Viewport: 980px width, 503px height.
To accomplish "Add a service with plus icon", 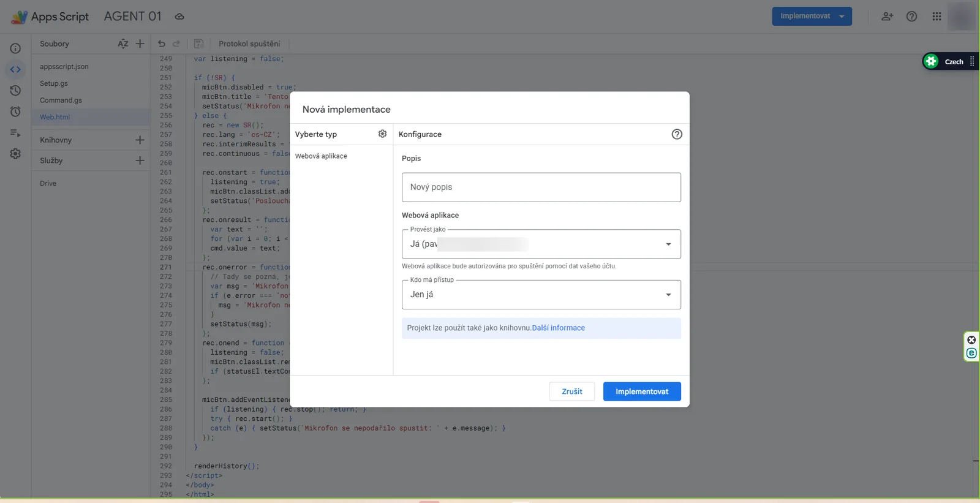I will click(x=140, y=161).
